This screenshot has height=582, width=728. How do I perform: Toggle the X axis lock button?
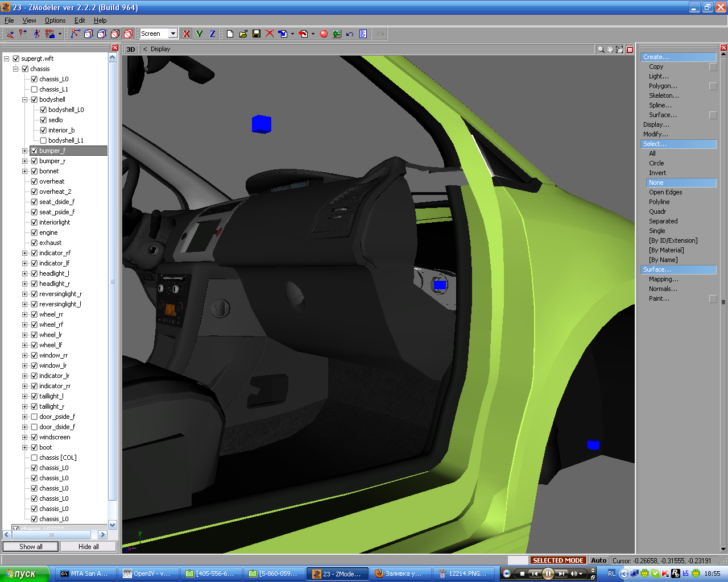tap(187, 34)
